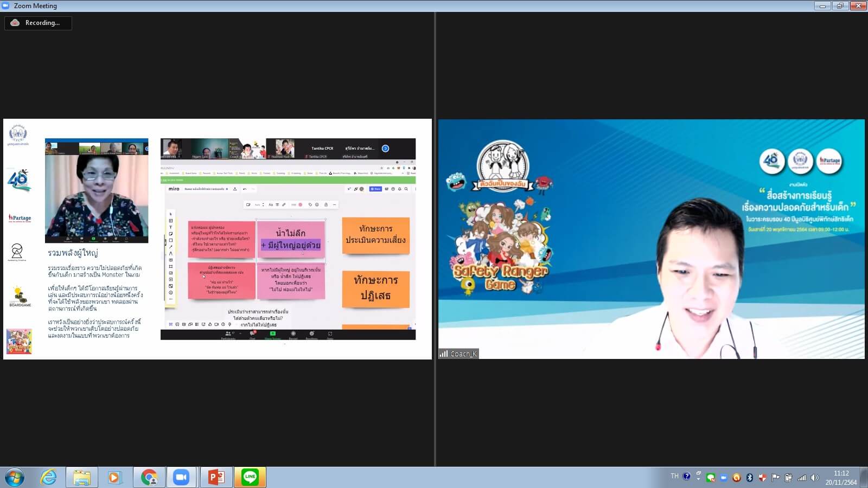Launch Google Chrome from the taskbar
Screen dimensions: 868x488
coord(149,477)
